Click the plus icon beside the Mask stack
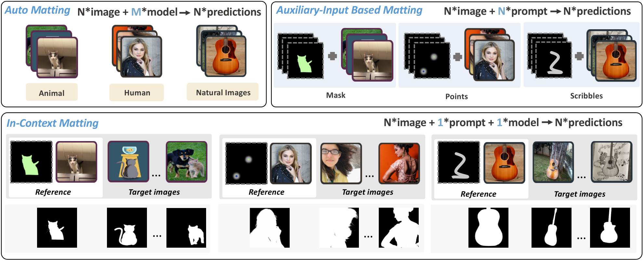 [x=332, y=56]
